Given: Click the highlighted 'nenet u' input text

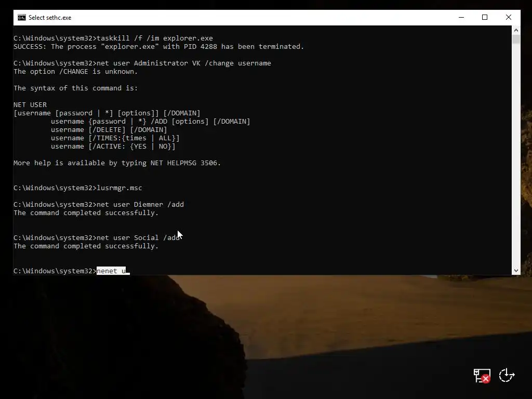Looking at the screenshot, I should (x=111, y=271).
